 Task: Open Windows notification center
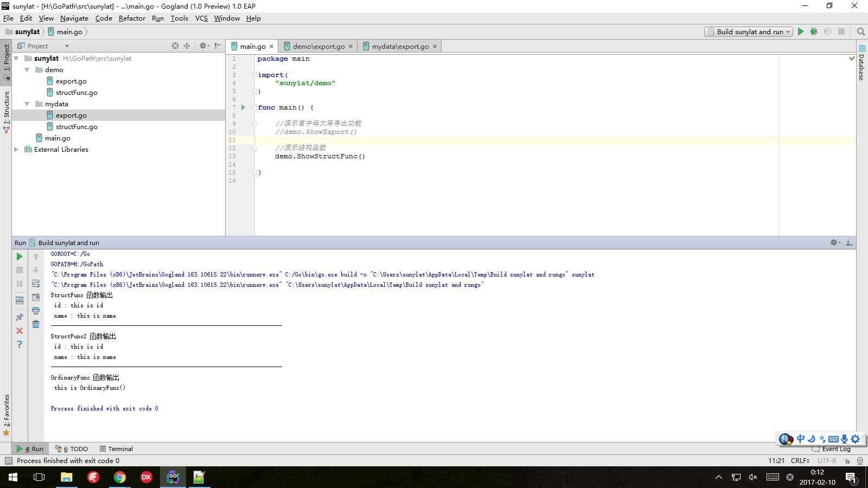(851, 478)
